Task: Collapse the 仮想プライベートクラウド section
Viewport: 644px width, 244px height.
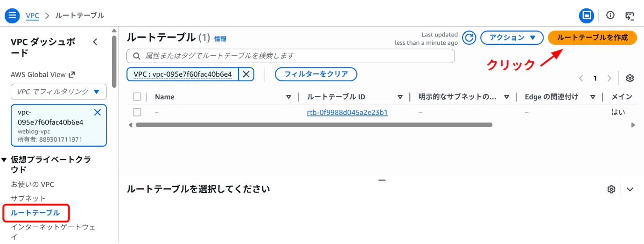Action: point(4,159)
